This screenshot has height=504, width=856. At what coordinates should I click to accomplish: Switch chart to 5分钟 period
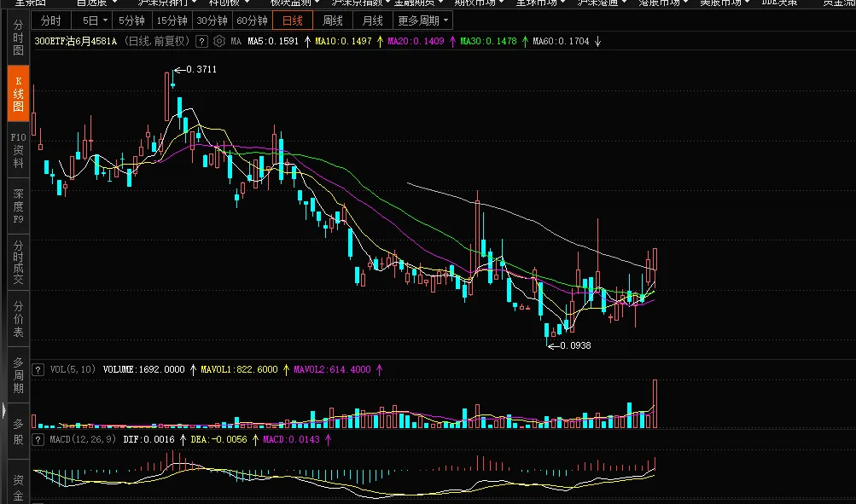131,20
